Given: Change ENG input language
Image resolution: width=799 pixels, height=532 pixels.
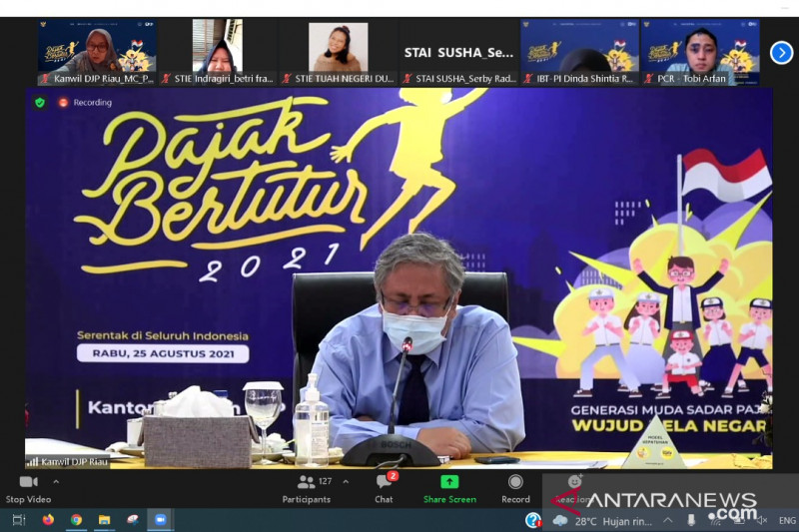Looking at the screenshot, I should pos(787,520).
